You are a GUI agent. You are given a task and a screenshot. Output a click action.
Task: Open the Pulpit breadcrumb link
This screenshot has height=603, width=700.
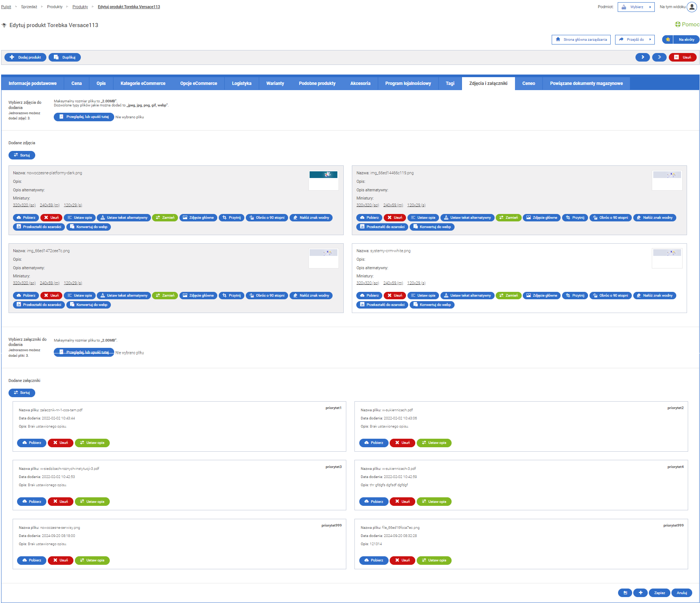(x=6, y=7)
